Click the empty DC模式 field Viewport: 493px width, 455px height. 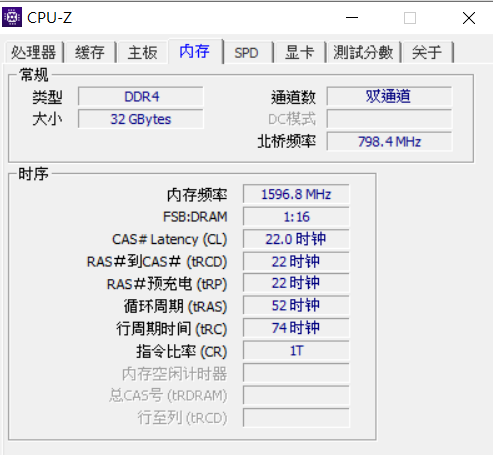(x=389, y=119)
